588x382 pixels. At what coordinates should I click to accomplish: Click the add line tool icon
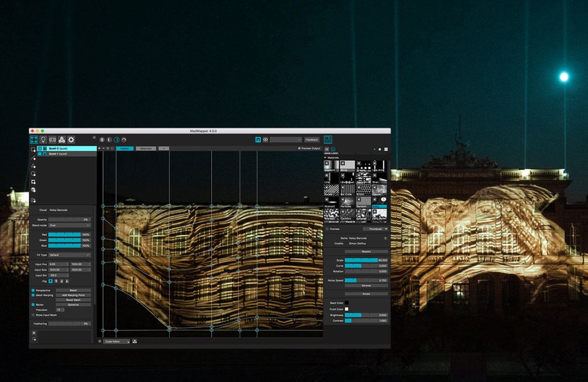coord(33,158)
